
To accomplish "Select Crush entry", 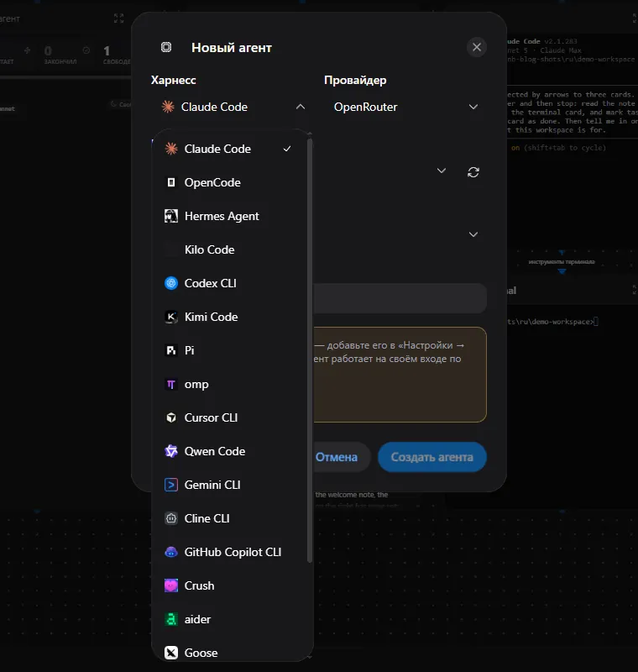I will pos(229,585).
